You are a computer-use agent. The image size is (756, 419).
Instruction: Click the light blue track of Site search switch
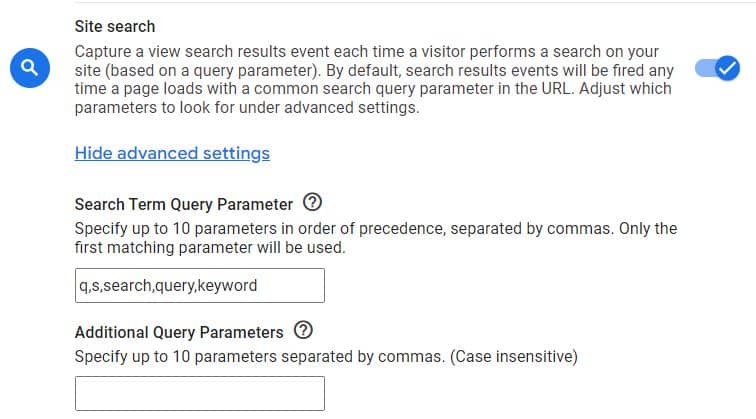(x=704, y=68)
